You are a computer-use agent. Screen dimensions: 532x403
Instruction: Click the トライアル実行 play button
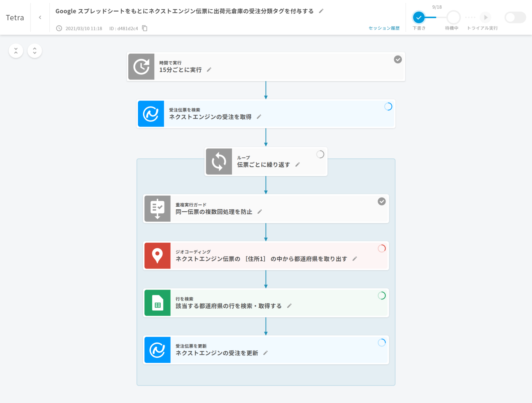tap(485, 17)
